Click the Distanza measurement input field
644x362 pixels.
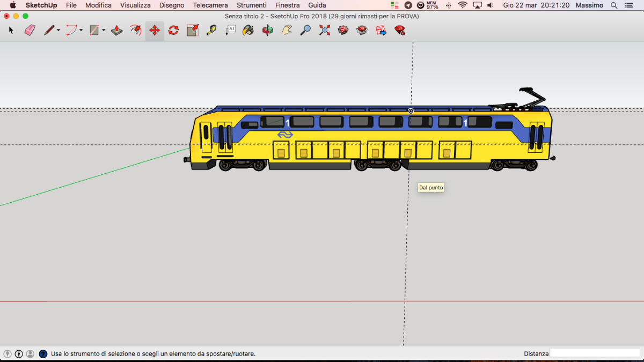[x=595, y=353]
